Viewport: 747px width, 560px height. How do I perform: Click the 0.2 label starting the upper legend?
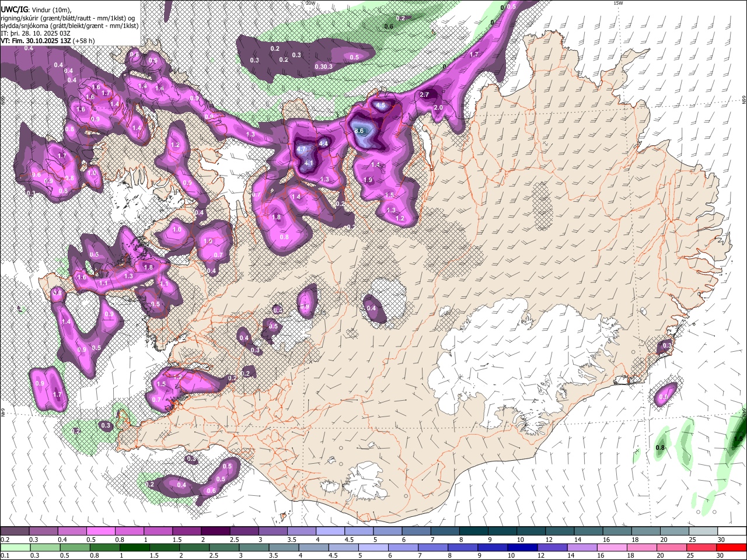(5, 540)
